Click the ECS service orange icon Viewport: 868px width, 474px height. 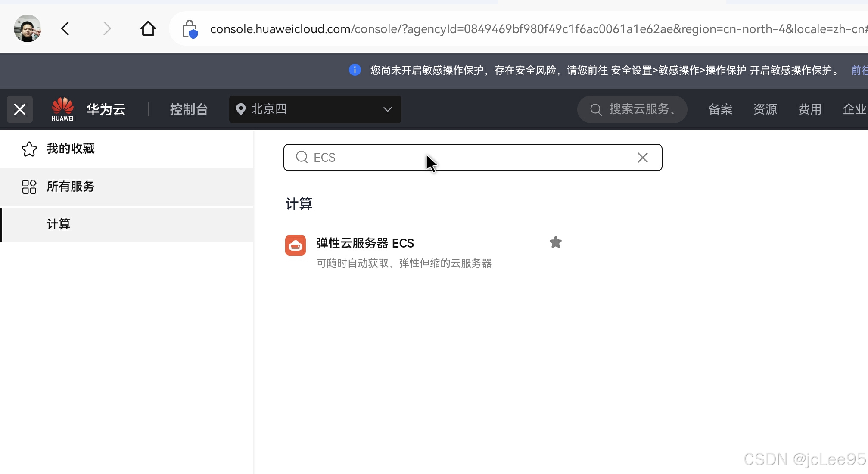pos(296,245)
